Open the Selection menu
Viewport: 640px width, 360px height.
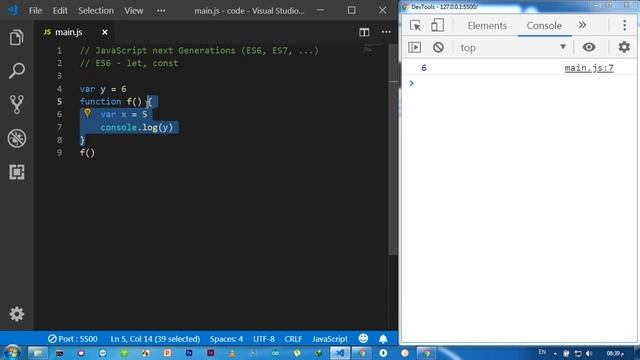[x=96, y=10]
